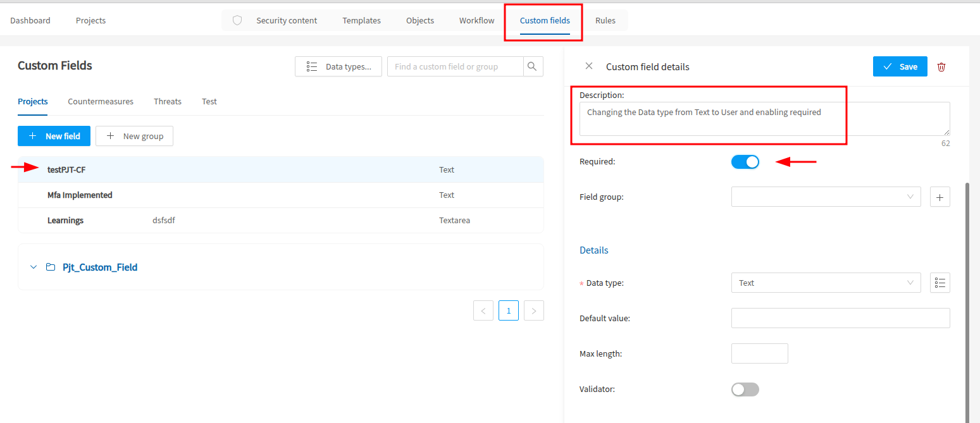This screenshot has width=980, height=423.
Task: Close the Custom field details panel
Action: pos(589,66)
